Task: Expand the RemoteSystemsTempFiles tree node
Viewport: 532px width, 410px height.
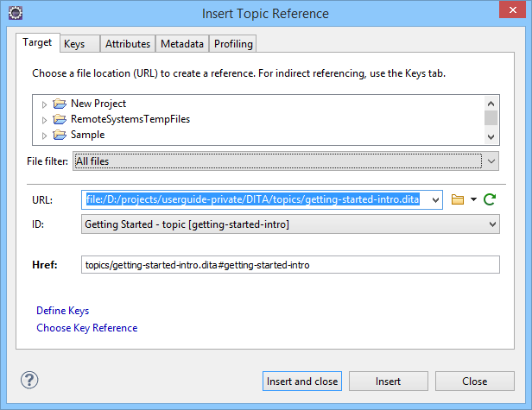Action: 45,120
